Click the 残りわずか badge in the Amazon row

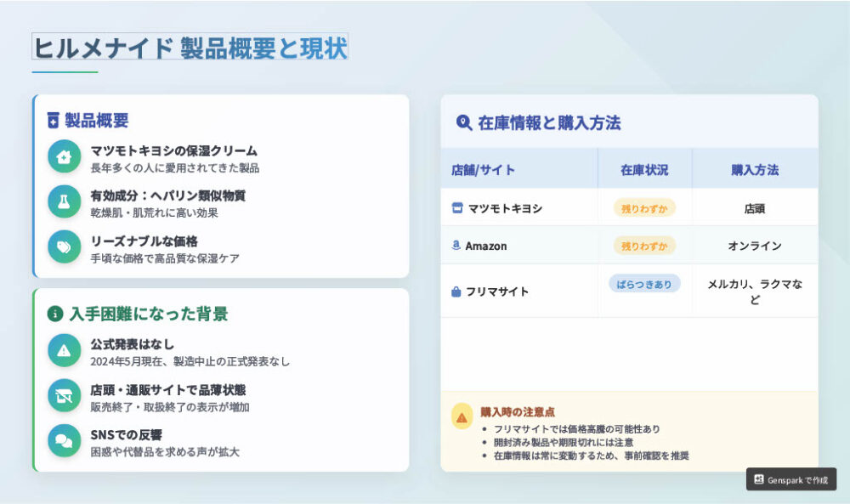(x=644, y=246)
